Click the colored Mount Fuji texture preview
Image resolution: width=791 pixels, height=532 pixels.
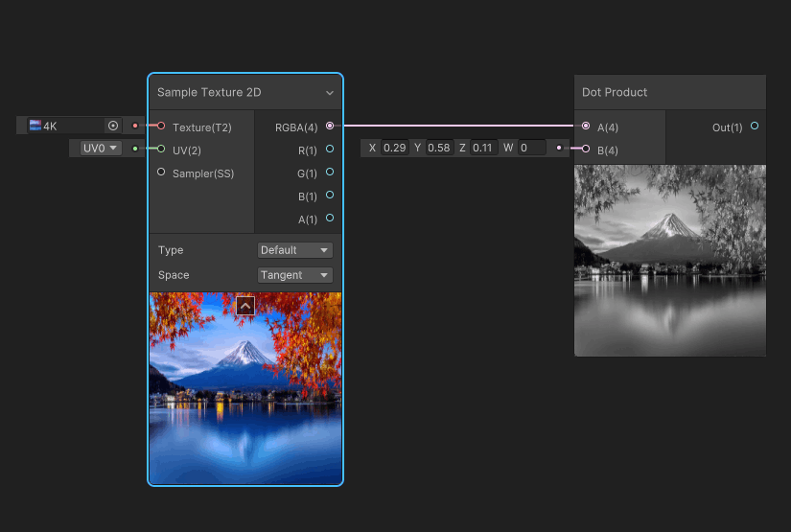[245, 388]
